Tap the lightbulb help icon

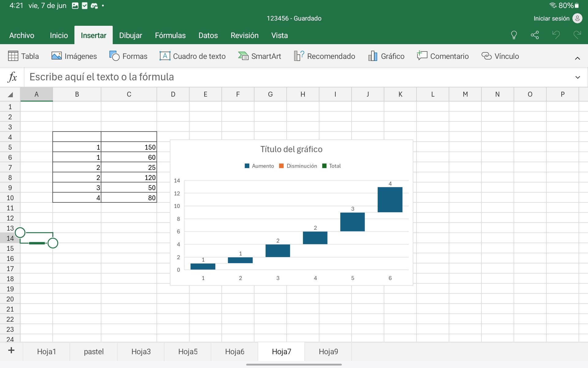pyautogui.click(x=514, y=35)
